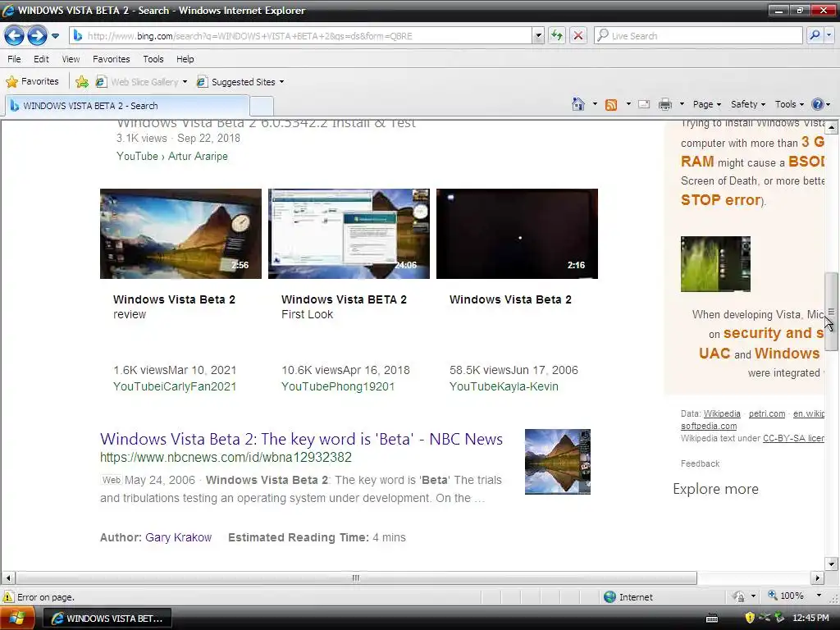The image size is (840, 630).
Task: Click the horizontal scrollbar left arrow
Action: (7, 578)
